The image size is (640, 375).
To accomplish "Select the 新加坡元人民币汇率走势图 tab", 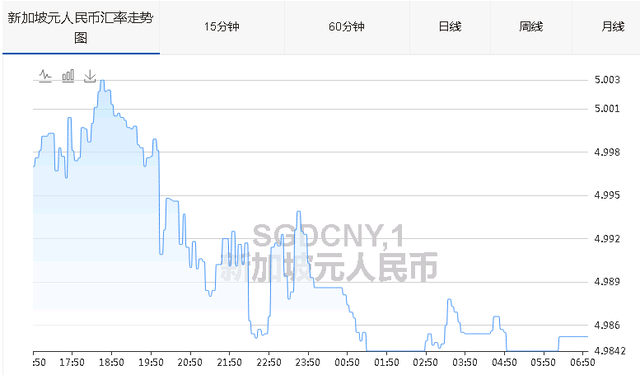I will pos(81,27).
